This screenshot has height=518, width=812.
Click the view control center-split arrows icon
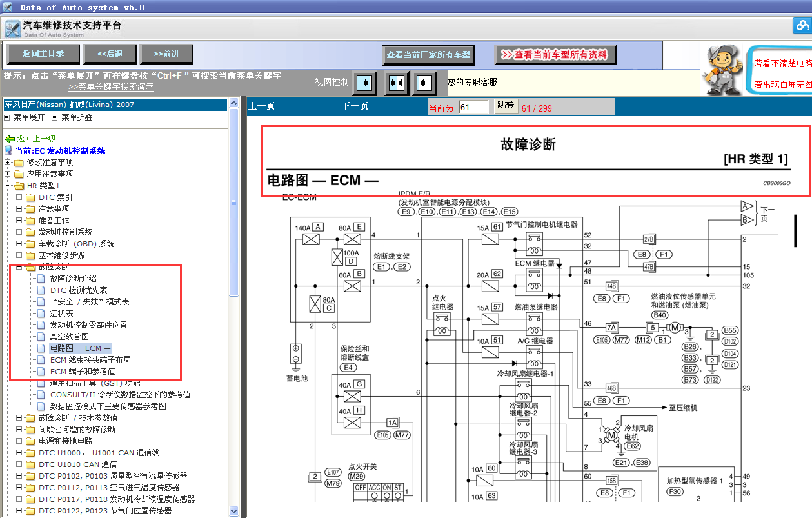point(396,83)
